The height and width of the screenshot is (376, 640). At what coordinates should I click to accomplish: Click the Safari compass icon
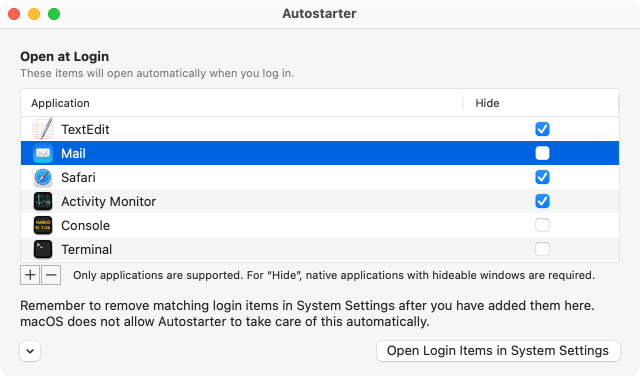(x=43, y=177)
